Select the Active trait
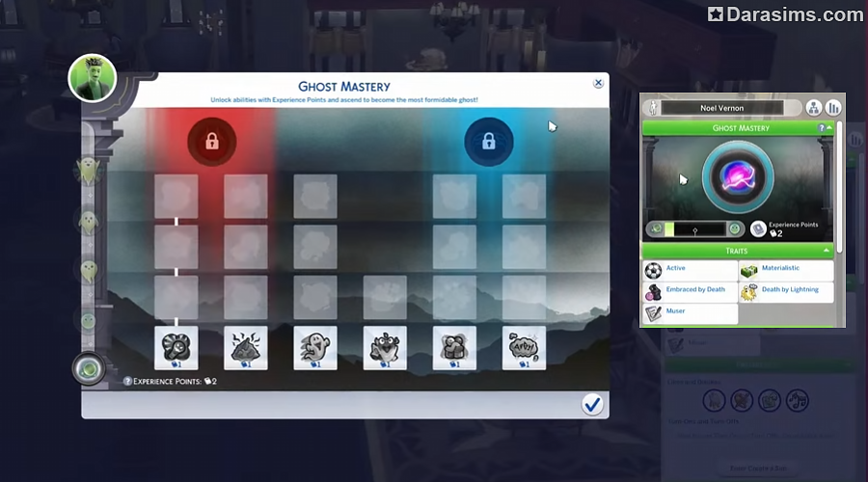The height and width of the screenshot is (482, 868). point(690,271)
